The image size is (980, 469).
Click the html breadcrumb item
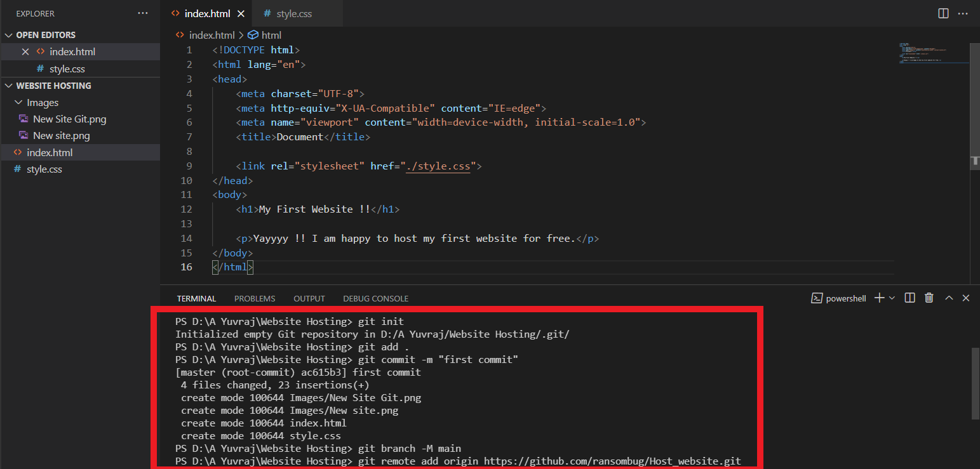tap(272, 35)
